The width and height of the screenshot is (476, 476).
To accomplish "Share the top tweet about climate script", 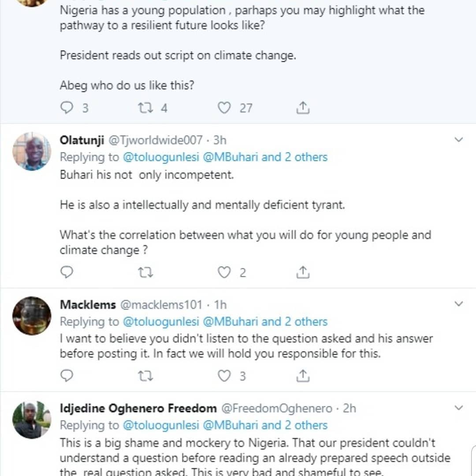I will point(303,108).
